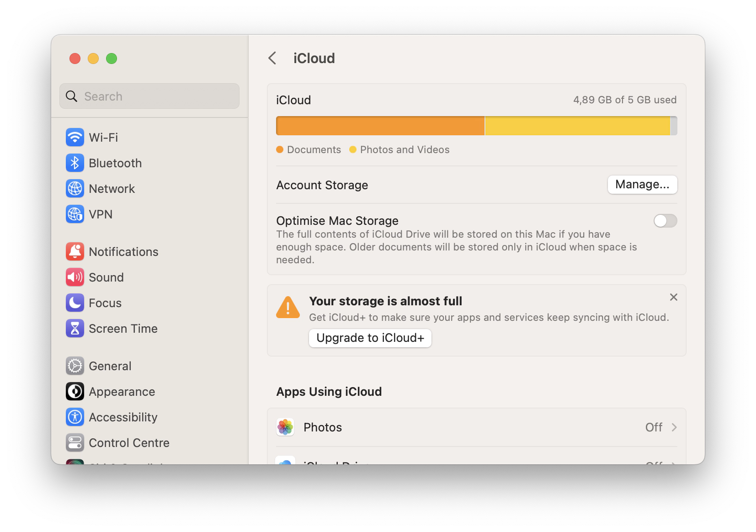Click the Appearance icon in sidebar
Screen dimensions: 756x532
coord(75,391)
